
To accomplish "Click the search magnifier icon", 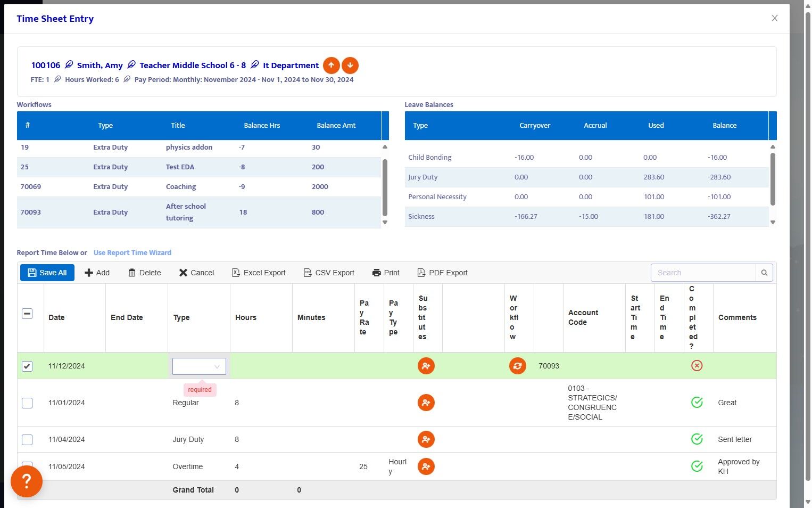I will click(x=764, y=273).
